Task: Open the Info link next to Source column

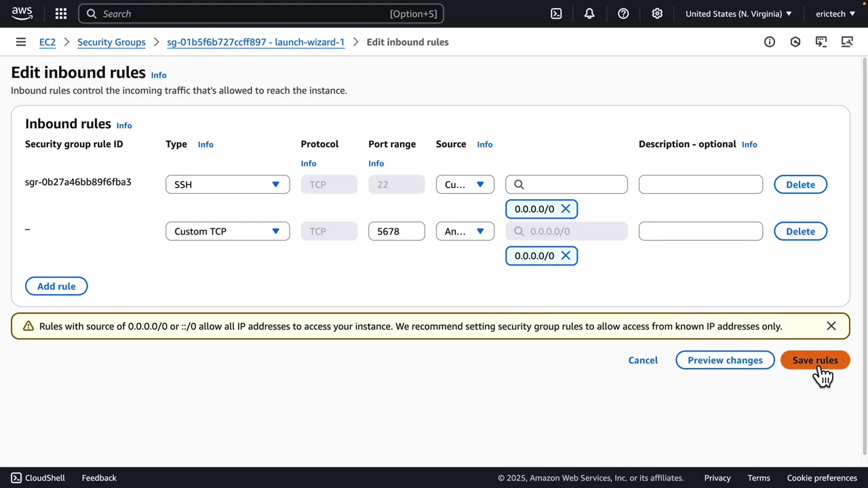Action: (x=485, y=144)
